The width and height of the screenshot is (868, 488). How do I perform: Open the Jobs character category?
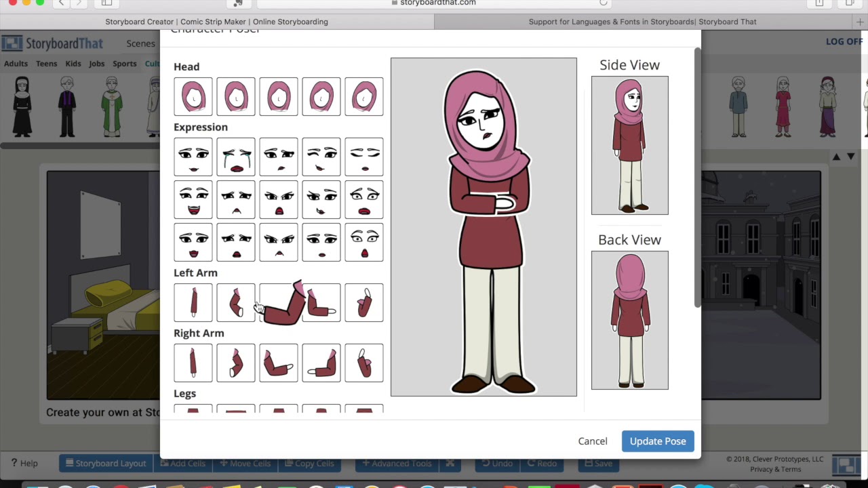97,64
